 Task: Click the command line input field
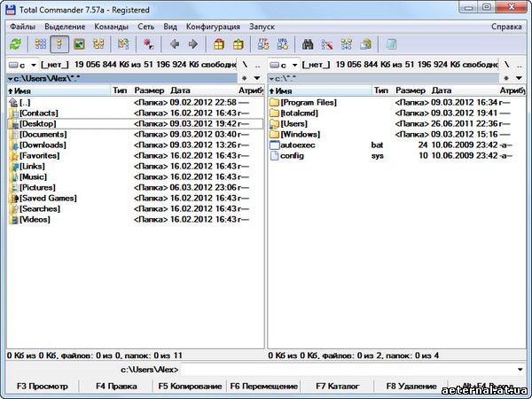[348, 370]
